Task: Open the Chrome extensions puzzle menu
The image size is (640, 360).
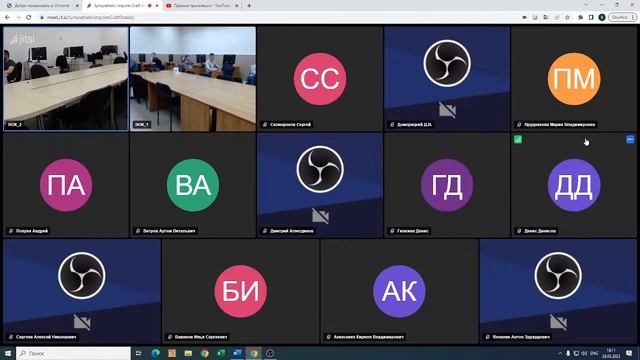Action: click(x=580, y=18)
